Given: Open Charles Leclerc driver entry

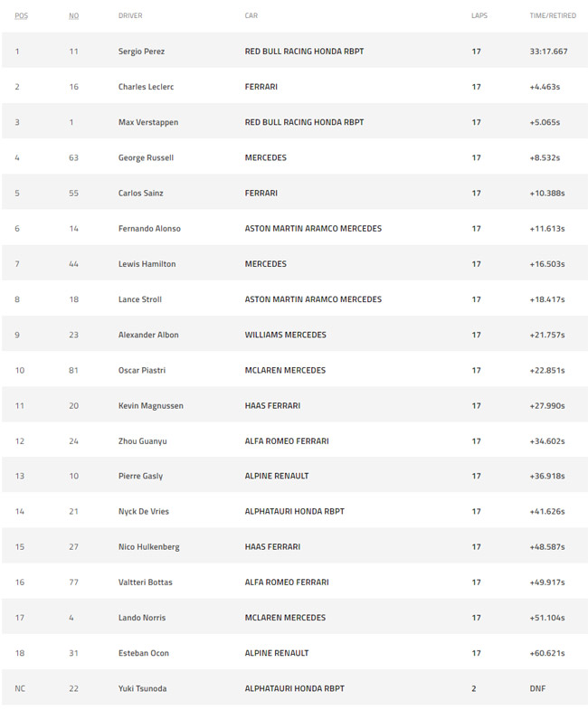Looking at the screenshot, I should (146, 87).
